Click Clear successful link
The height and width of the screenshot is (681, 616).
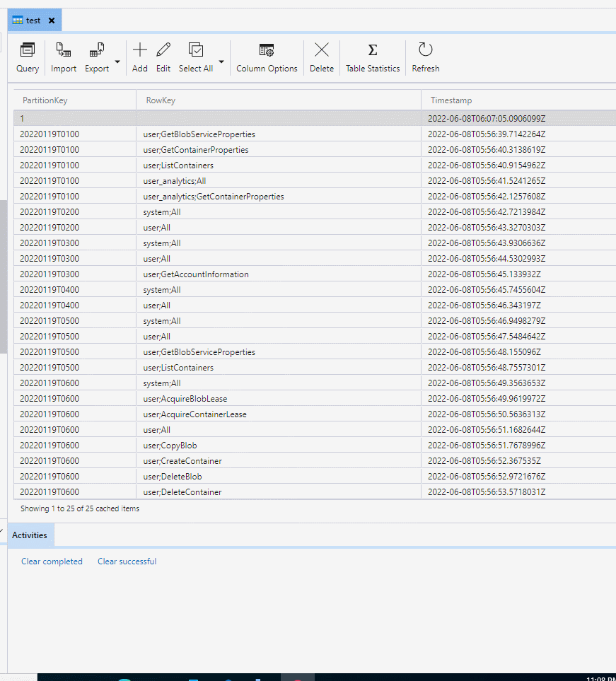click(x=127, y=561)
